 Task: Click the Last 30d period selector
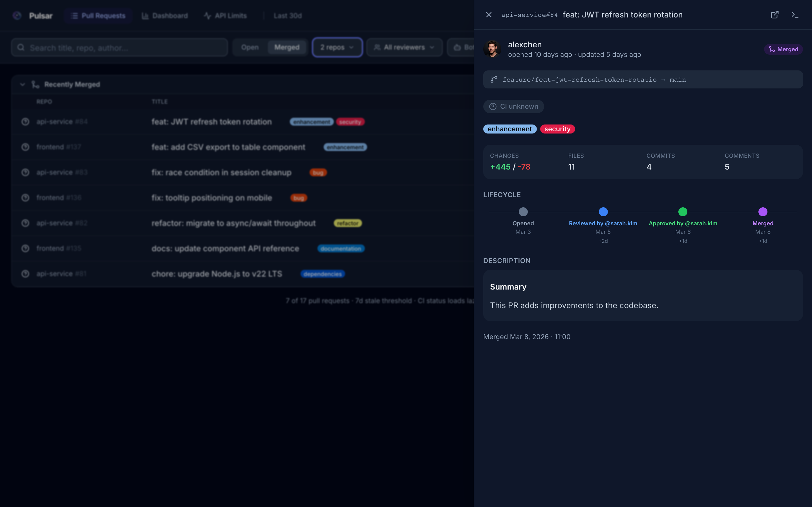pyautogui.click(x=288, y=15)
